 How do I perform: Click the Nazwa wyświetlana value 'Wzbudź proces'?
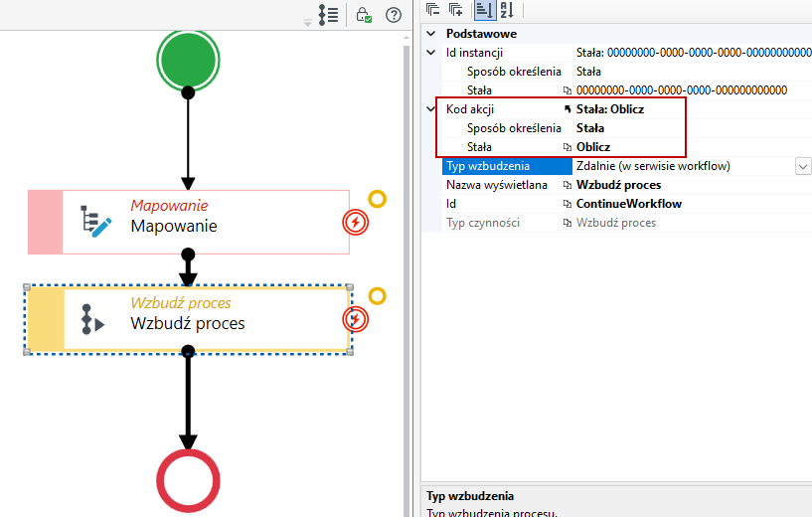click(x=619, y=185)
